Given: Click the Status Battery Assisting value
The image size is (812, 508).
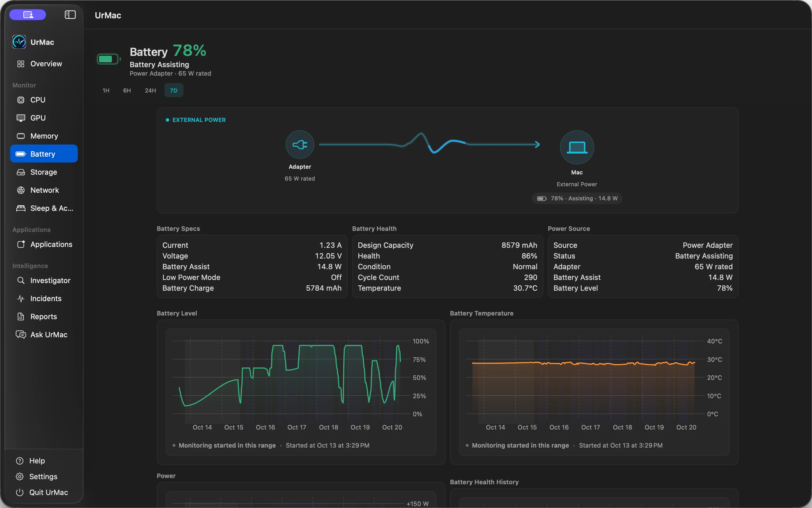Looking at the screenshot, I should click(x=704, y=256).
